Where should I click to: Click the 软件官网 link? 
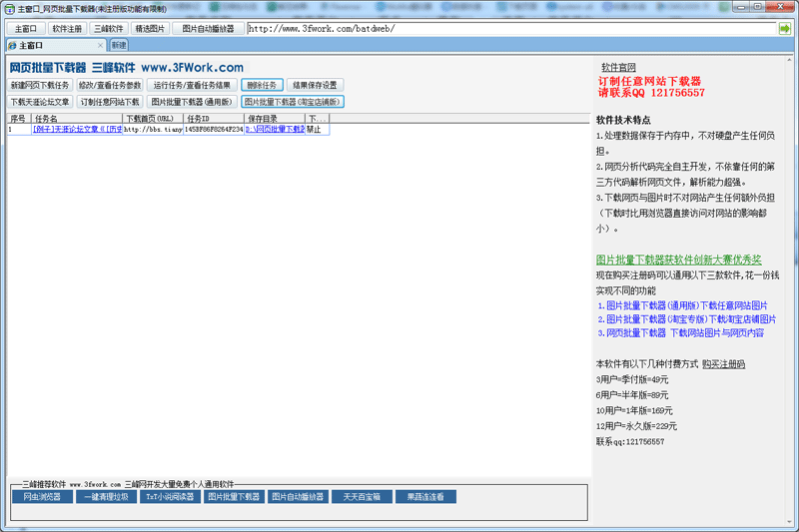[x=618, y=67]
